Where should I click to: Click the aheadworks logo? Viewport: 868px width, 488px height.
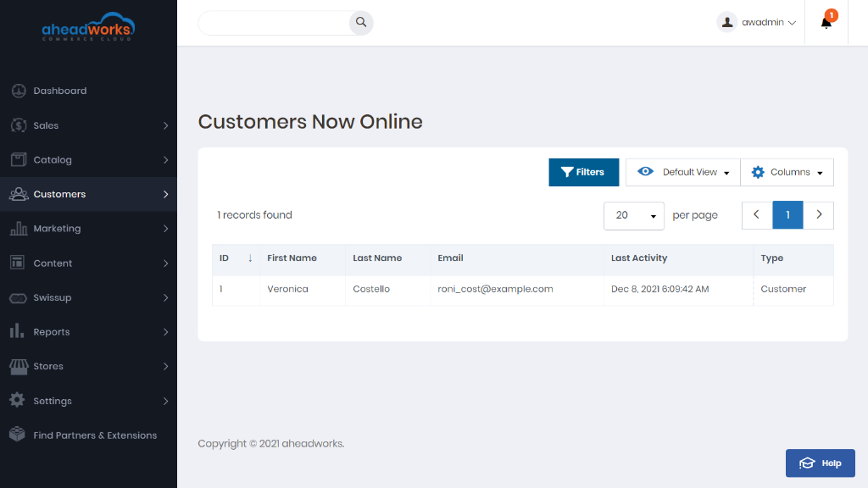click(x=88, y=26)
